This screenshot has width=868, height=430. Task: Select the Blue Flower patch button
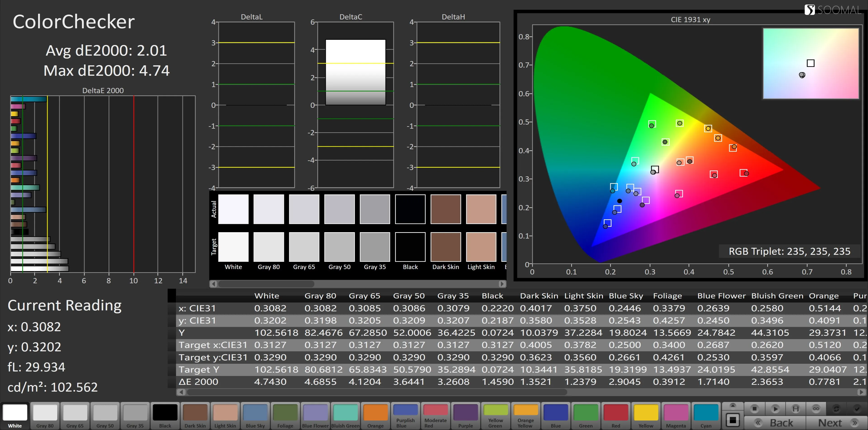(x=315, y=416)
